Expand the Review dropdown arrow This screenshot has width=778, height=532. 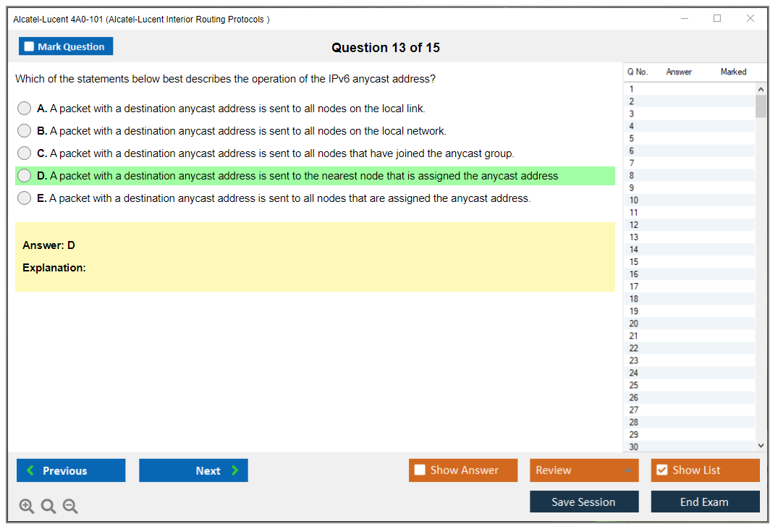(627, 471)
